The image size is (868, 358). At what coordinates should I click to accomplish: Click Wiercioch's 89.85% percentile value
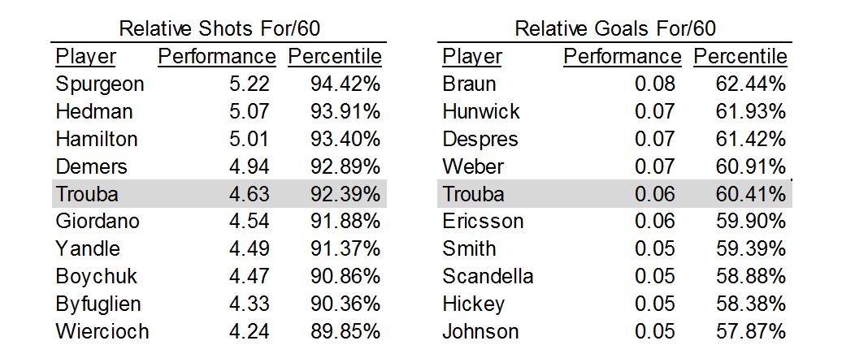(x=345, y=331)
